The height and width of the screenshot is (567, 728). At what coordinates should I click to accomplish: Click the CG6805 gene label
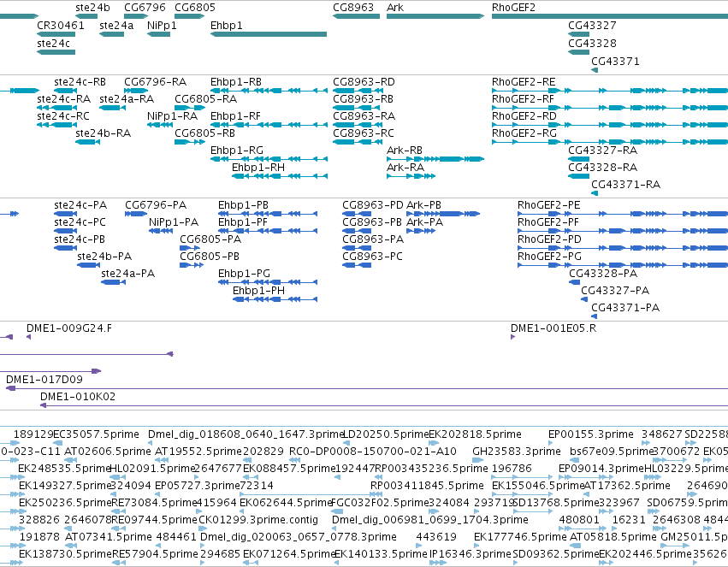tap(195, 8)
